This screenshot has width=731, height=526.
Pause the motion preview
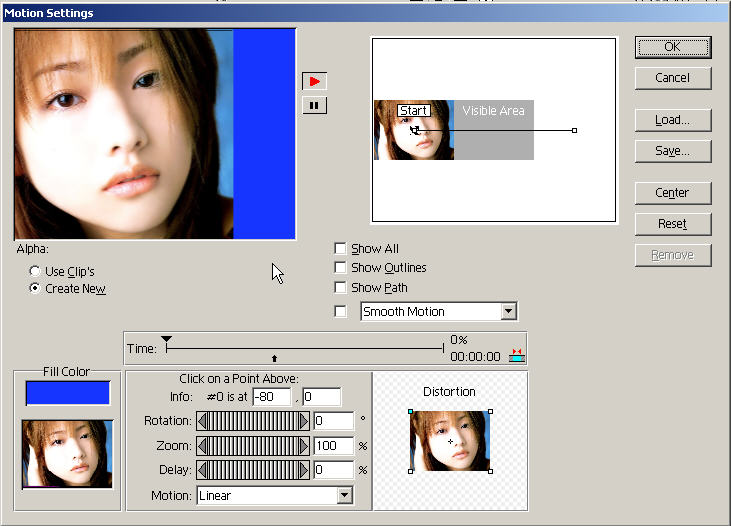315,105
